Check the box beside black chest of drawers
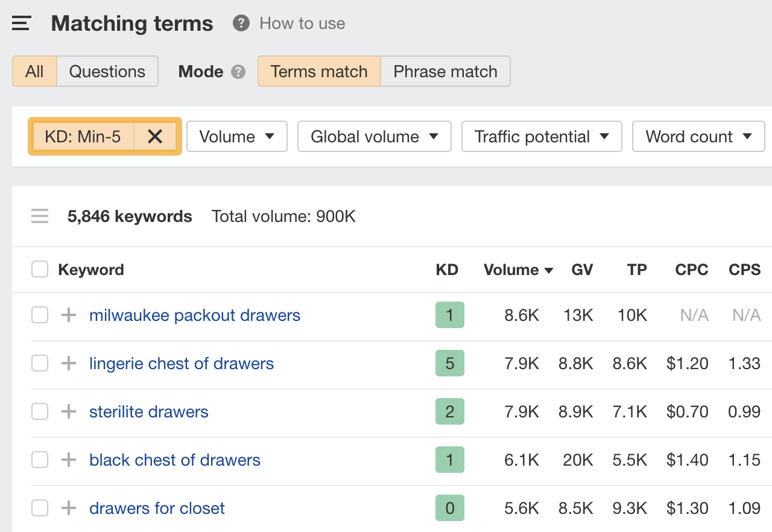This screenshot has width=772, height=532. click(39, 459)
